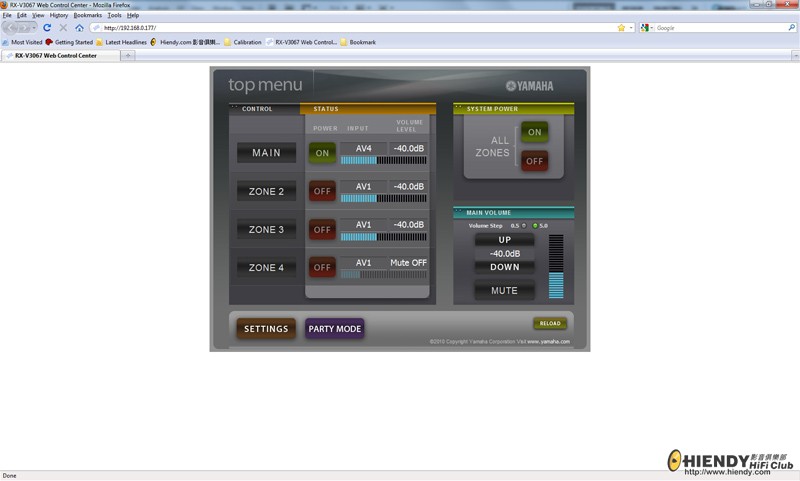Open the History menu
This screenshot has height=481, width=800.
click(59, 15)
